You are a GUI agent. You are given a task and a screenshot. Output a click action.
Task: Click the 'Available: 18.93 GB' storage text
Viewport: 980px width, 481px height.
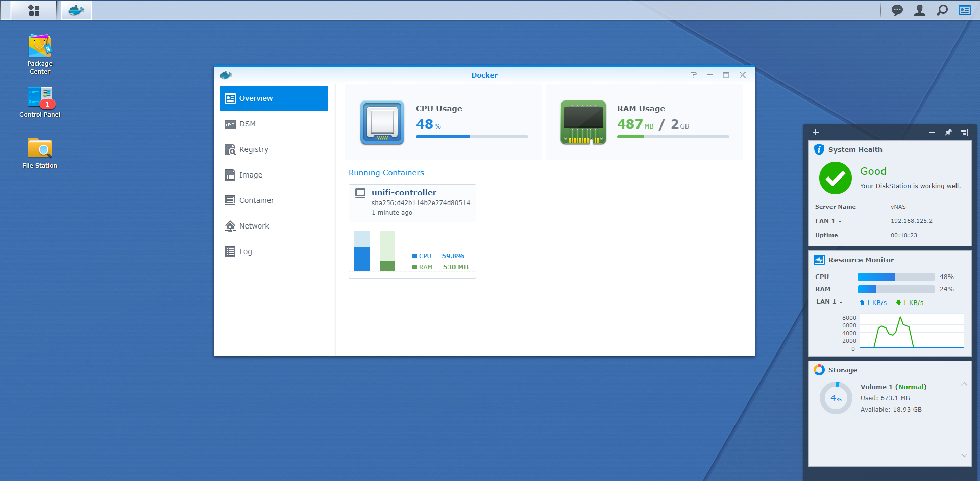pyautogui.click(x=891, y=410)
